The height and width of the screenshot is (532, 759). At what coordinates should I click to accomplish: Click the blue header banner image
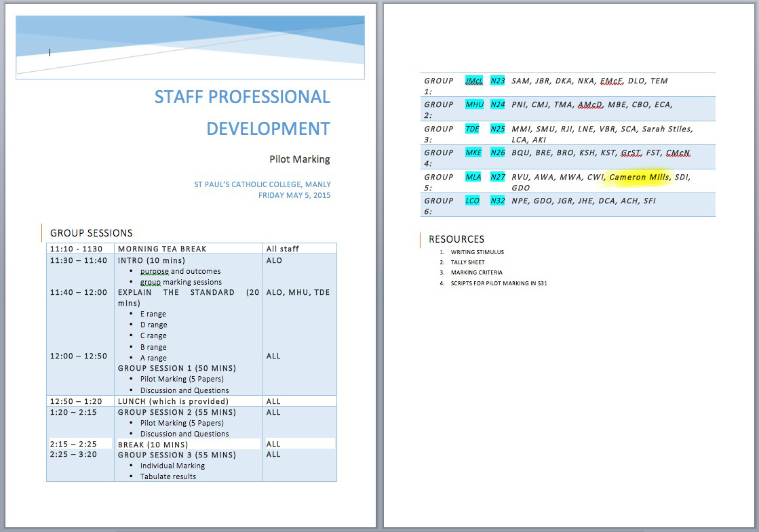click(x=190, y=47)
